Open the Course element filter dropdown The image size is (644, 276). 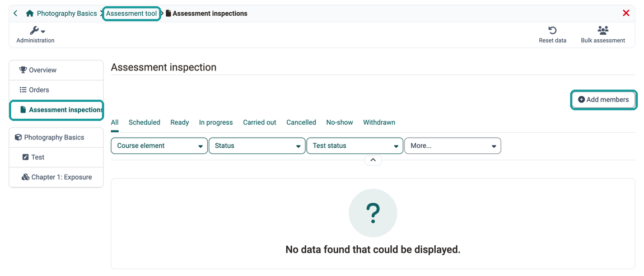pyautogui.click(x=160, y=146)
